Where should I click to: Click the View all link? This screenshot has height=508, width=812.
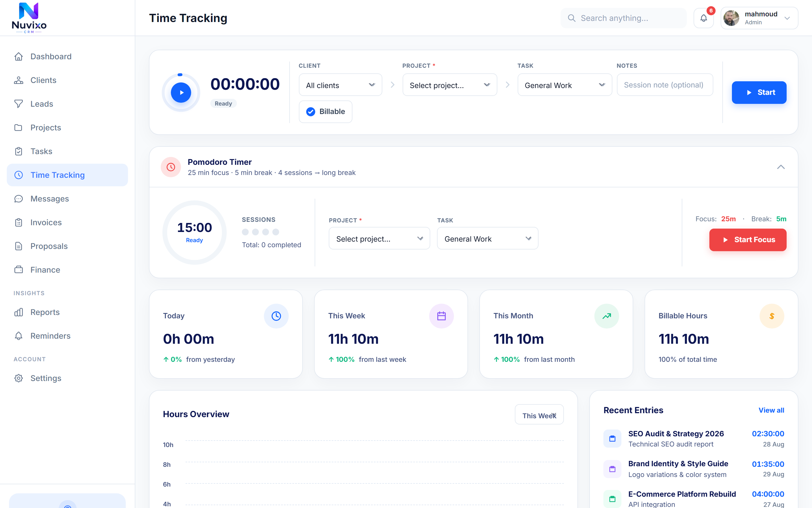[x=771, y=410]
